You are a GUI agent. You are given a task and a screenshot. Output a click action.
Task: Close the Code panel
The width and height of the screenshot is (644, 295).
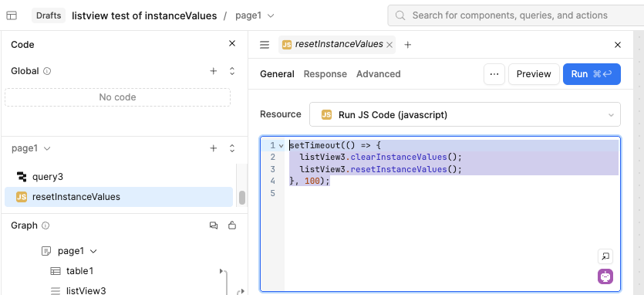coord(232,43)
